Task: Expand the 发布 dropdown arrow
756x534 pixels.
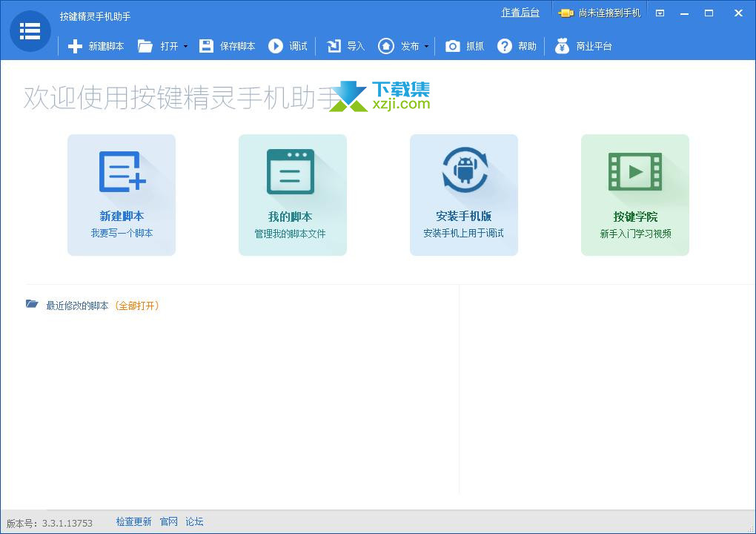Action: pyautogui.click(x=426, y=46)
